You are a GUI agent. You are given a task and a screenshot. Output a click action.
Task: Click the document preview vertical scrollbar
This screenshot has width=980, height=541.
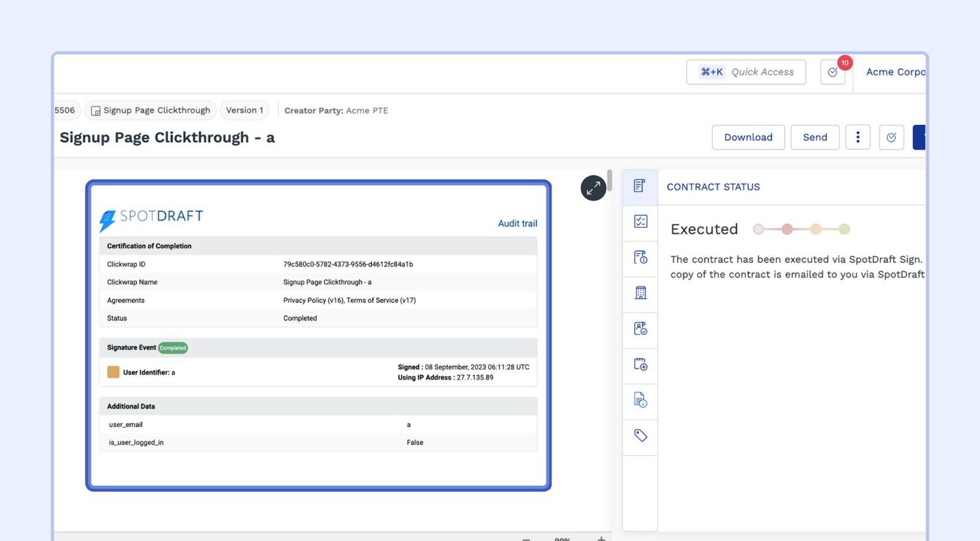click(x=609, y=180)
